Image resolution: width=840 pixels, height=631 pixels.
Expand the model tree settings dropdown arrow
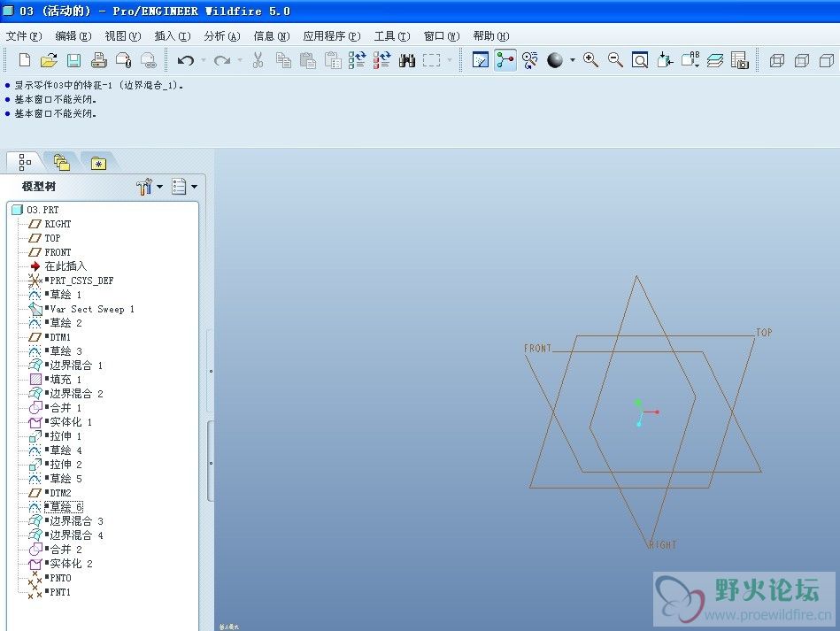click(159, 187)
